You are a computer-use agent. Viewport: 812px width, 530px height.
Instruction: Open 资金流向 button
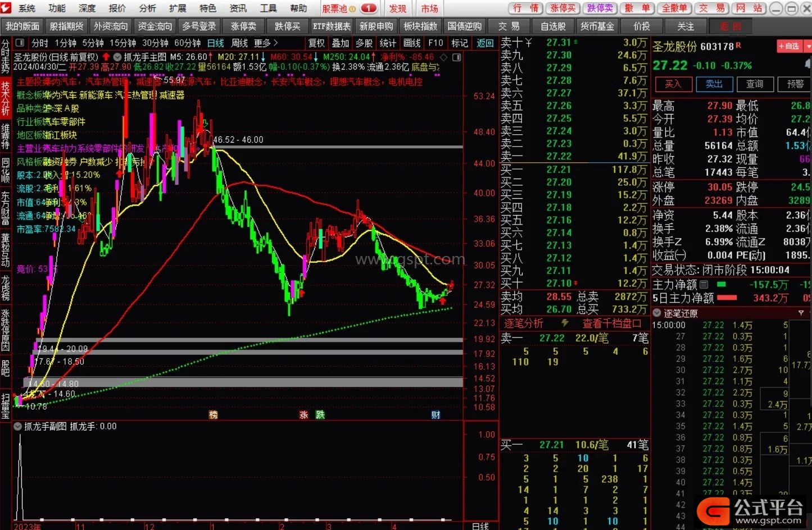(x=155, y=26)
